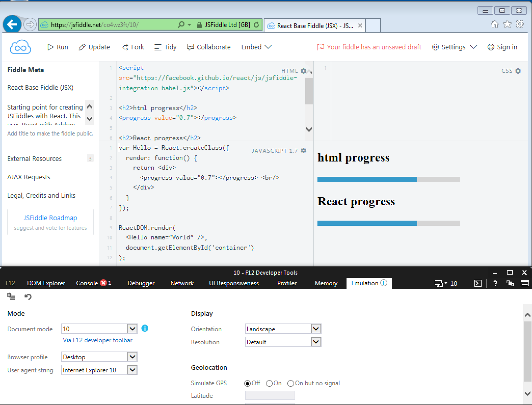This screenshot has width=532, height=405.
Task: Open HTML panel gear settings
Action: pos(303,71)
